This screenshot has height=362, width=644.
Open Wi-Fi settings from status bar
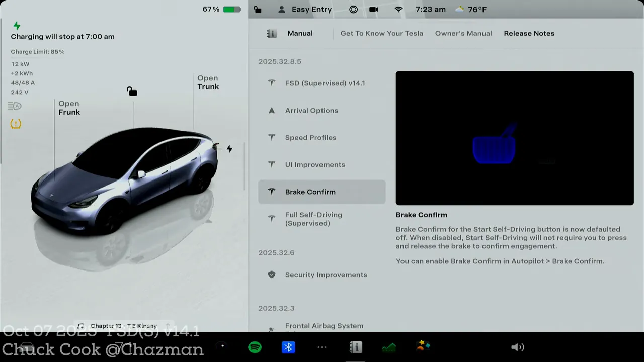[x=398, y=10]
